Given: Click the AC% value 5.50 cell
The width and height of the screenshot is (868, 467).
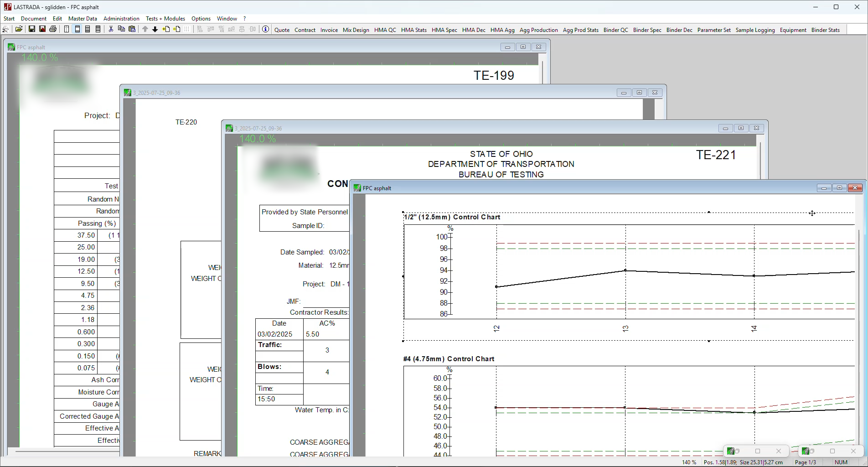Looking at the screenshot, I should [x=326, y=334].
